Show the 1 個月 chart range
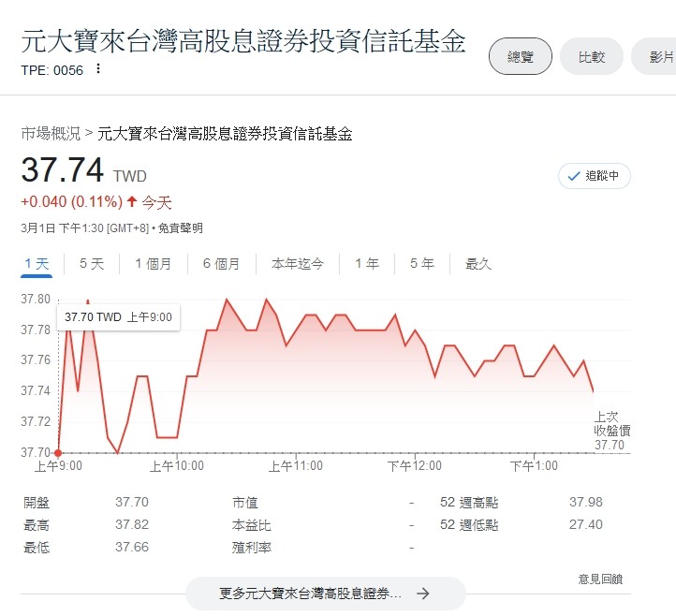 click(x=153, y=264)
